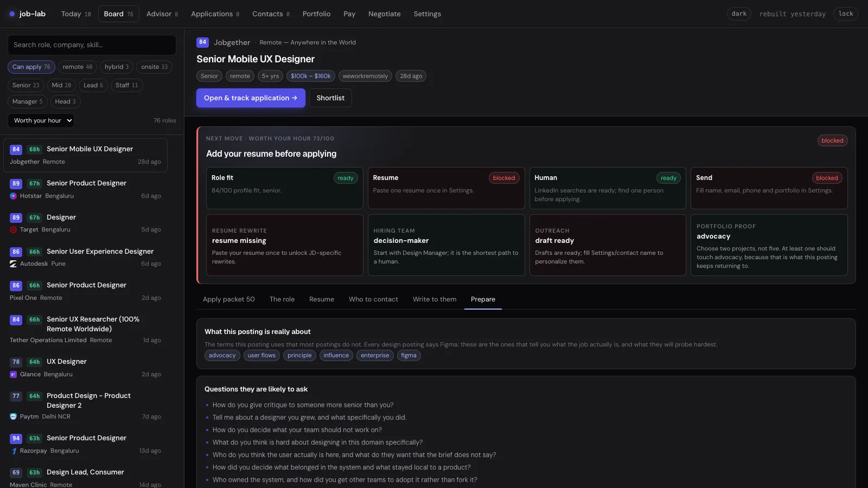Image resolution: width=868 pixels, height=488 pixels.
Task: Click the Shortlist button
Action: [x=330, y=98]
